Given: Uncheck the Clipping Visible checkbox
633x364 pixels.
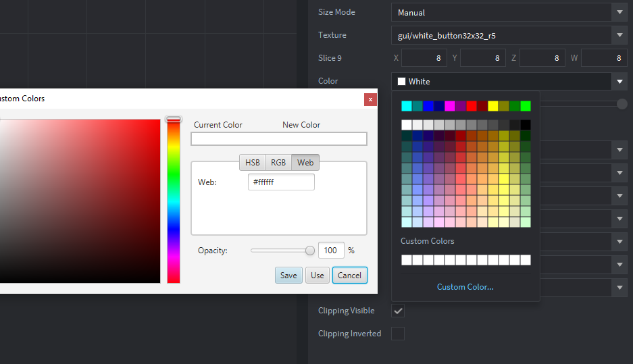Looking at the screenshot, I should click(398, 311).
